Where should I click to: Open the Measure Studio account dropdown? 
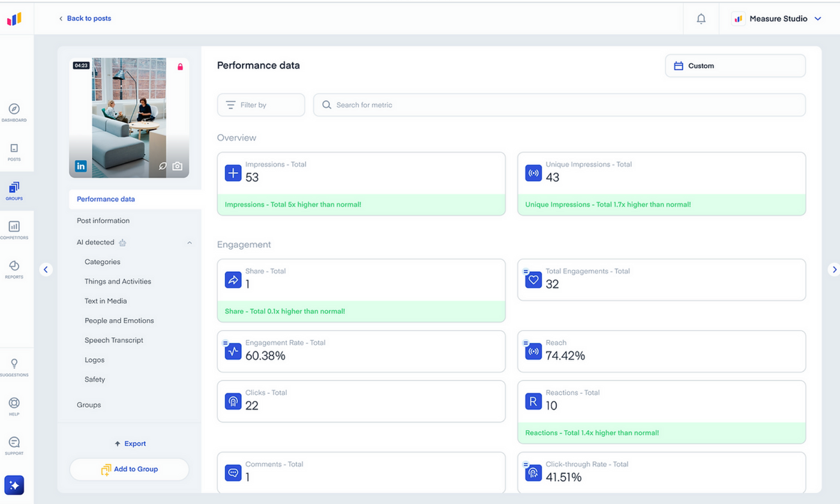pyautogui.click(x=776, y=19)
